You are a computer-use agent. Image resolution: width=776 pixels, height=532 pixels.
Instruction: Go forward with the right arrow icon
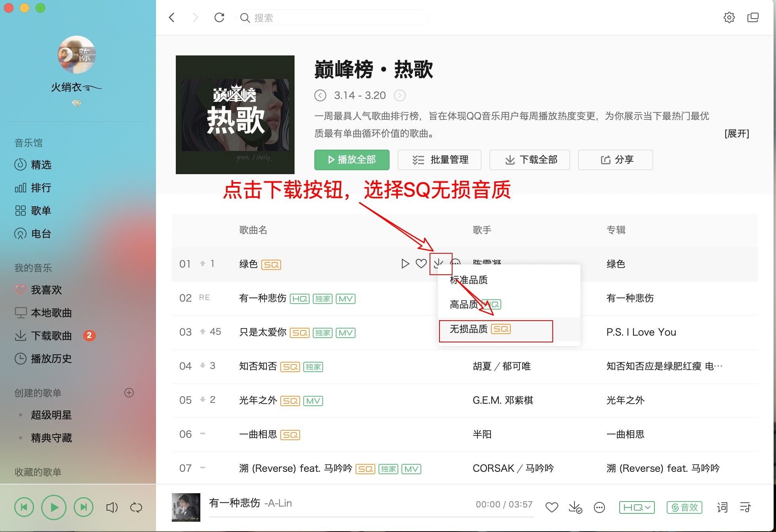click(x=195, y=17)
